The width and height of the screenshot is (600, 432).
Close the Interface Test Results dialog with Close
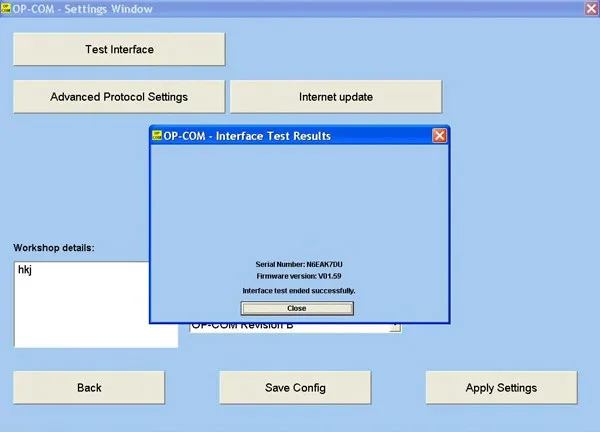pos(297,308)
